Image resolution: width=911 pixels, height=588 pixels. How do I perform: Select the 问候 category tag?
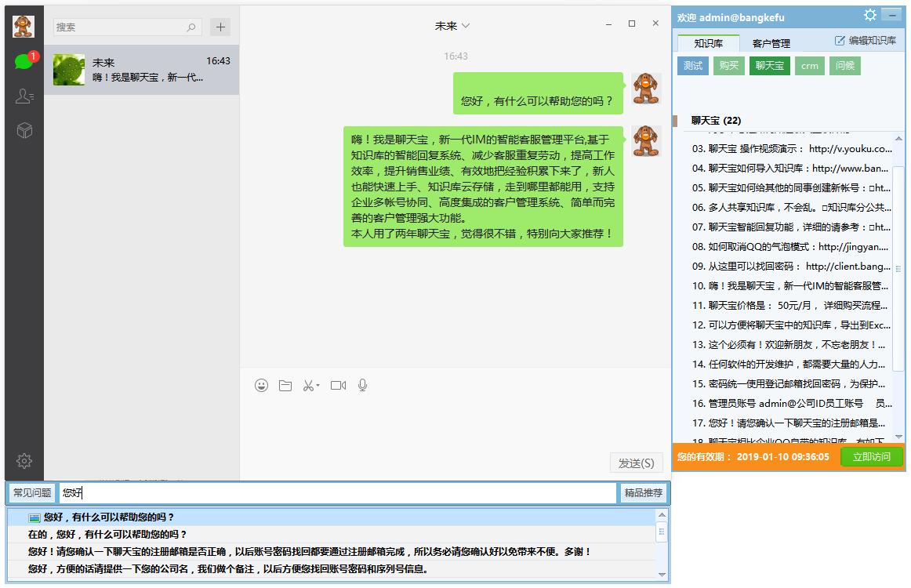pos(845,66)
